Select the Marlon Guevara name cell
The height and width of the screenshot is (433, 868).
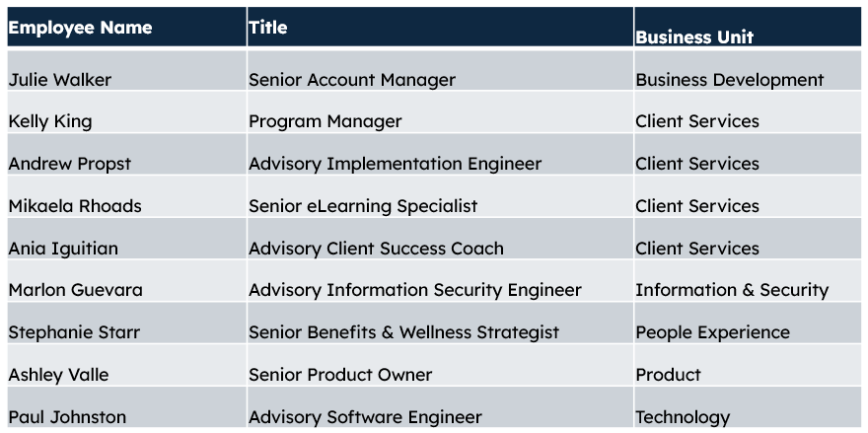pyautogui.click(x=127, y=280)
